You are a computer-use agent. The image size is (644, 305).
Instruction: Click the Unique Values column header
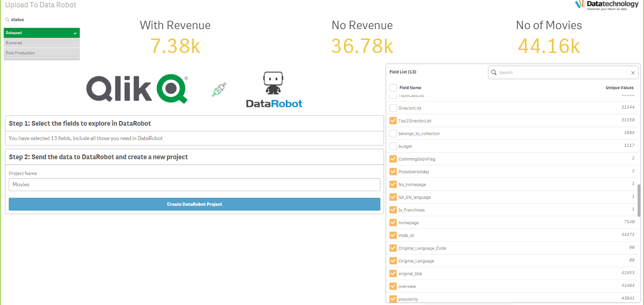click(619, 88)
